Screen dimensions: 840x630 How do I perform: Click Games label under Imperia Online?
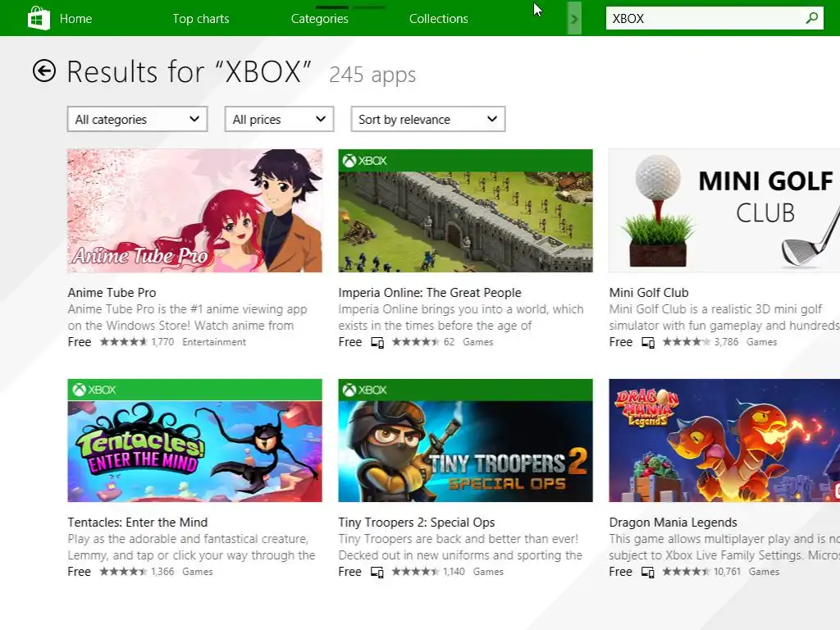point(478,342)
